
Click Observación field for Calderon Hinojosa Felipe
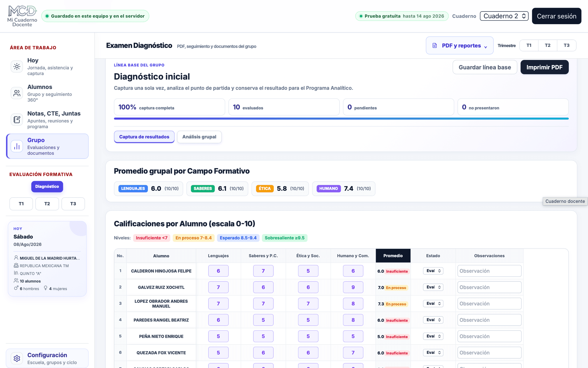[490, 271]
